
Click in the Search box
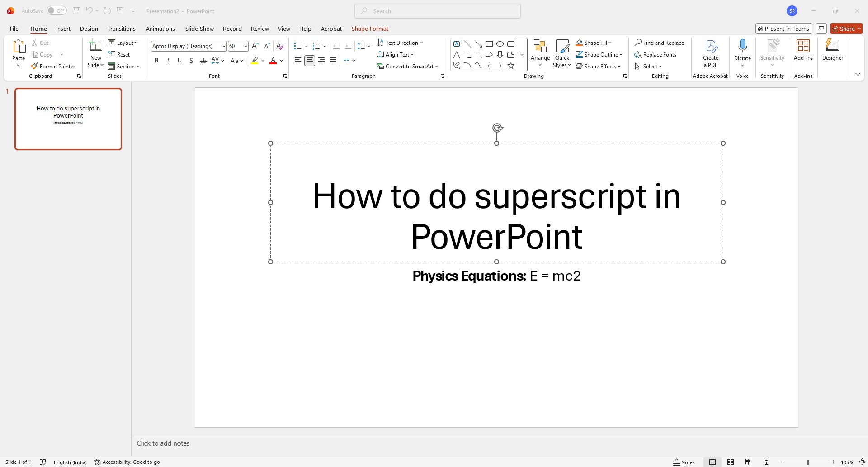coord(438,11)
